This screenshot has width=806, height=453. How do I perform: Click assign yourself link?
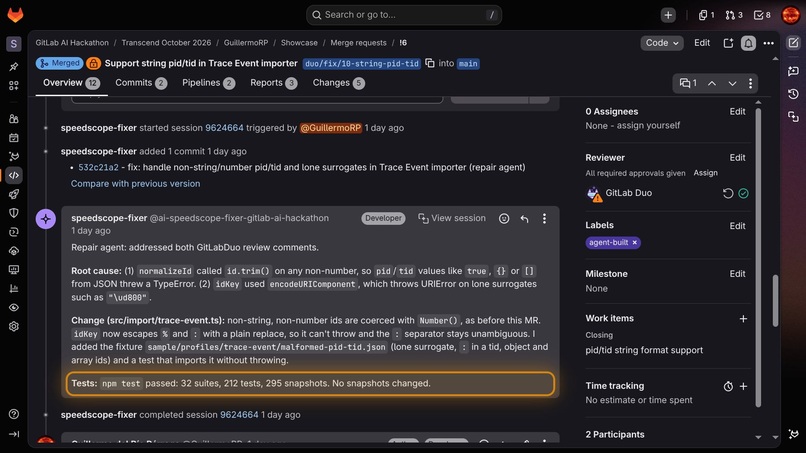click(648, 125)
